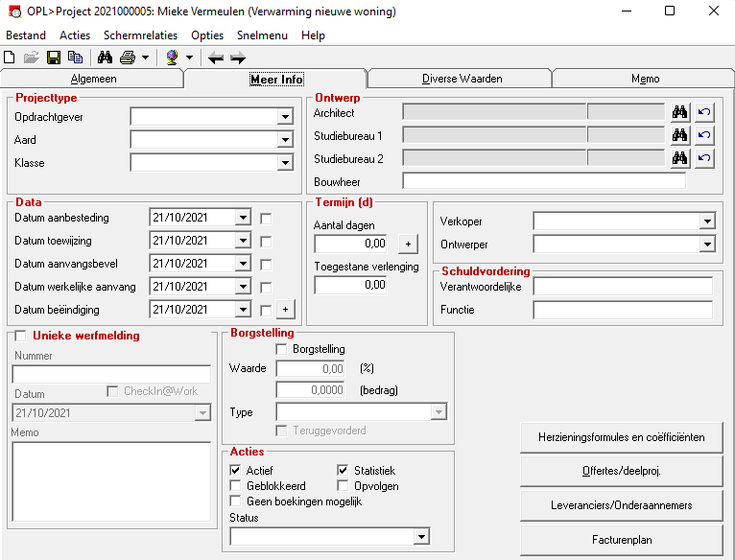Enable the Borgstelling checkbox
This screenshot has width=735, height=560.
(281, 349)
